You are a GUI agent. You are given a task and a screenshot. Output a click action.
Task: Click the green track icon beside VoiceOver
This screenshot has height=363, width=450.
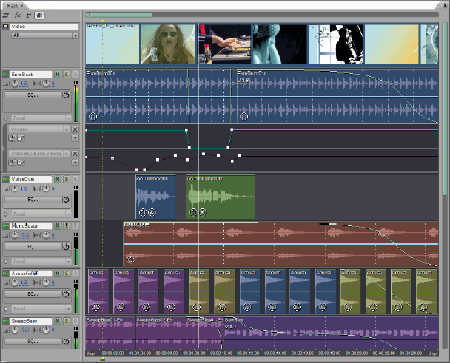pos(6,179)
